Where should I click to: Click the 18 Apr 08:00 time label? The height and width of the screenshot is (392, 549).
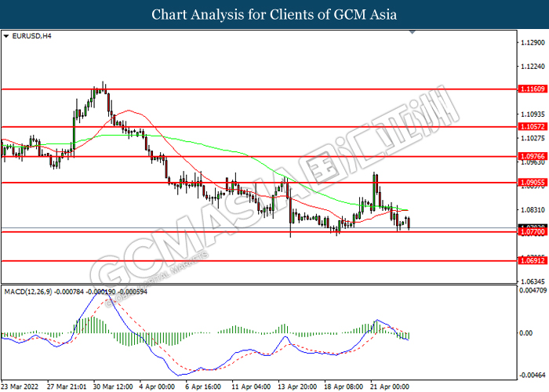pos(344,387)
